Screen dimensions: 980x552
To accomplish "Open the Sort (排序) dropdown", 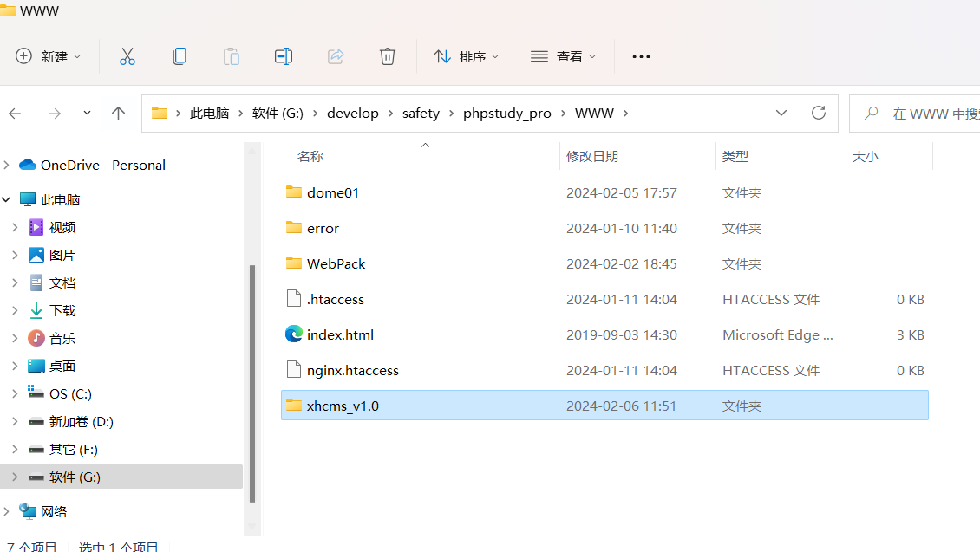I will pyautogui.click(x=467, y=57).
